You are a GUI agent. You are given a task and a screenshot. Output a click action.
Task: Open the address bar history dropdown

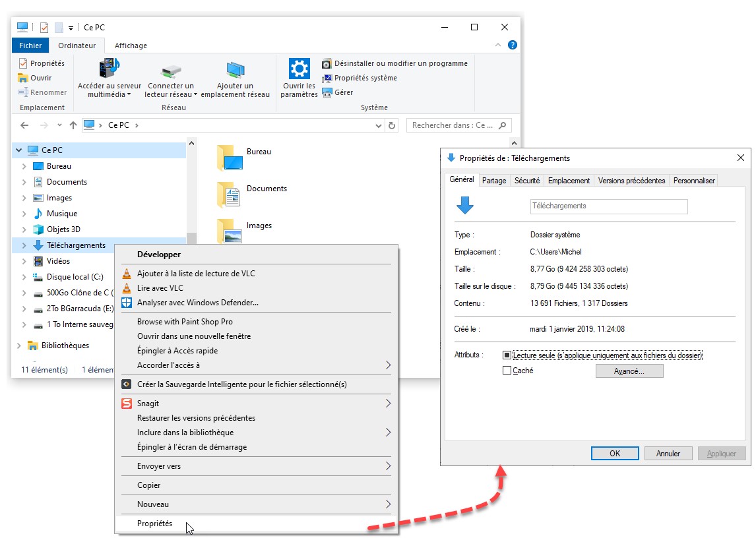[x=378, y=125]
